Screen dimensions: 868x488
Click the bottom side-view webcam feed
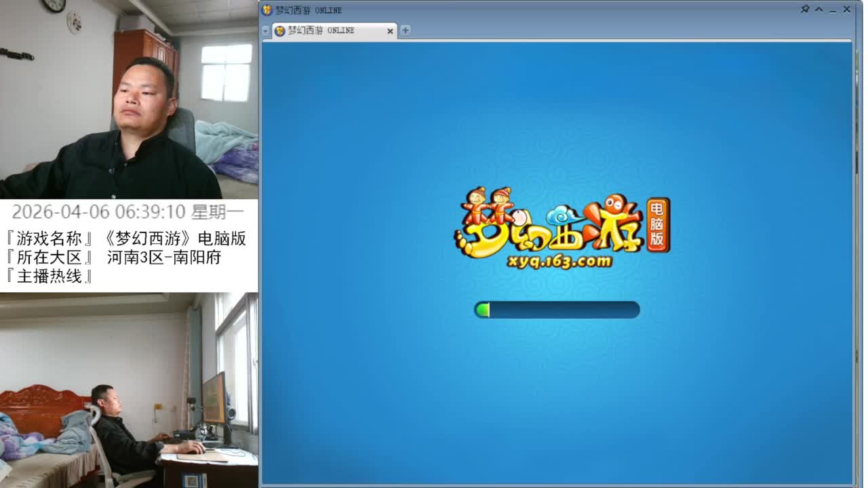pos(129,390)
